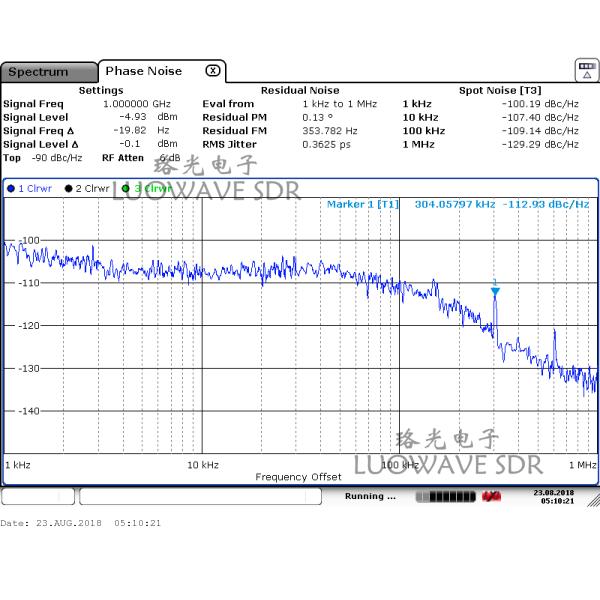Click the hatched resize grip at bottom right

593,501
